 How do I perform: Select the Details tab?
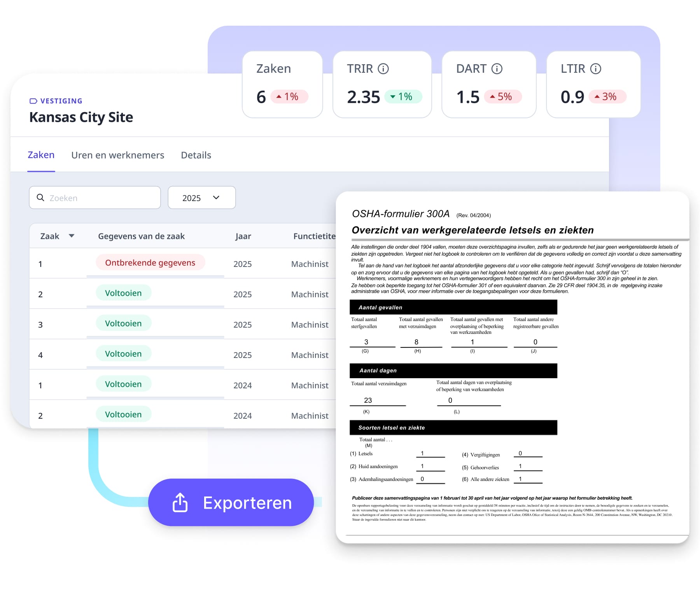pyautogui.click(x=196, y=155)
